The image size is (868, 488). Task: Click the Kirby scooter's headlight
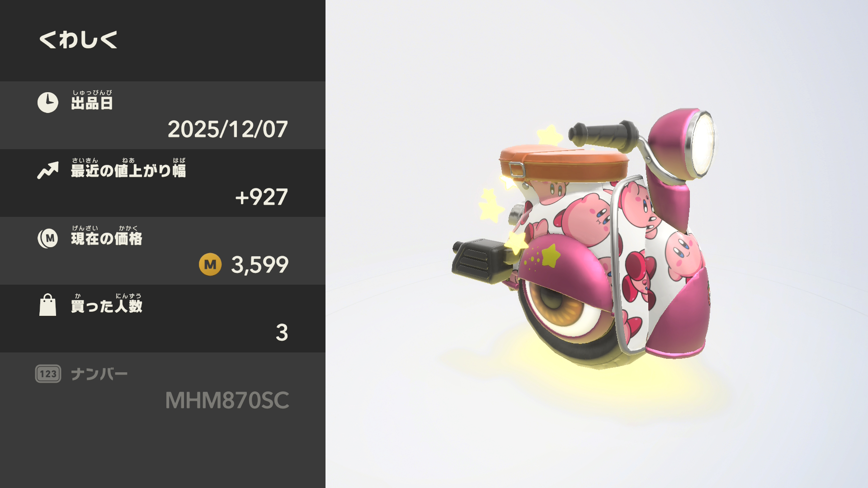click(700, 144)
